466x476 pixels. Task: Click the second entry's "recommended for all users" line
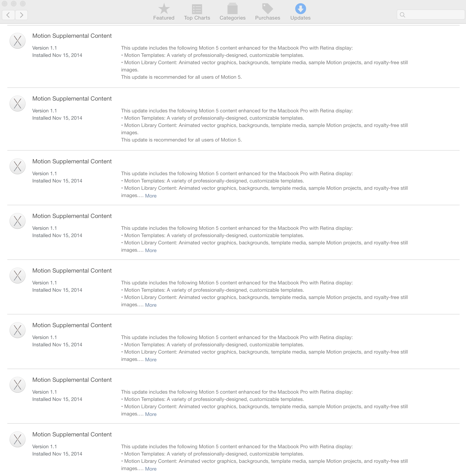tap(181, 140)
